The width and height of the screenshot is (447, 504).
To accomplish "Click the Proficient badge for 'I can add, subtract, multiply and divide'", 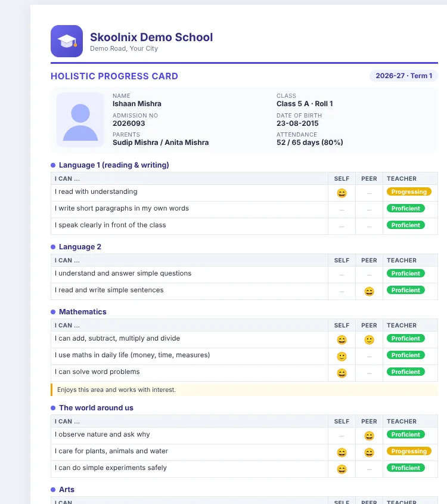I will pos(405,338).
